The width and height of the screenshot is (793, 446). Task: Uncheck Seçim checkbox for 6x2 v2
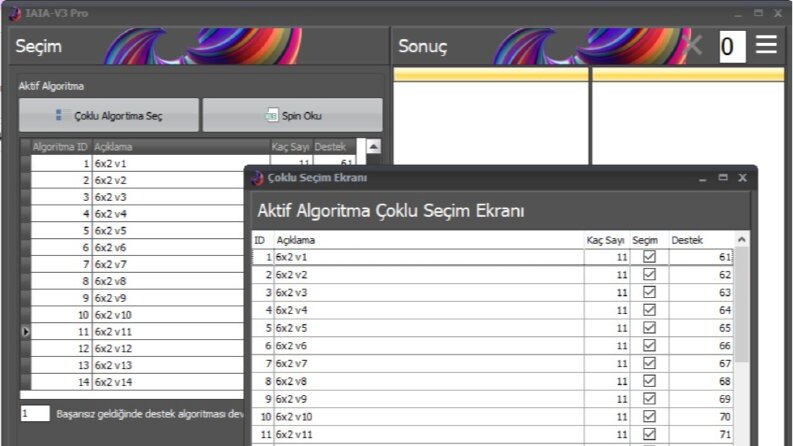point(649,275)
